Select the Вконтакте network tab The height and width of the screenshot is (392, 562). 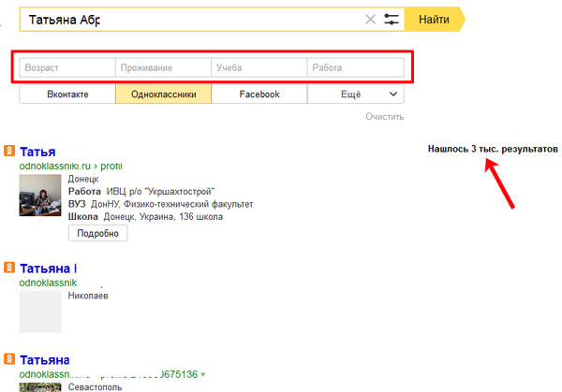[67, 94]
